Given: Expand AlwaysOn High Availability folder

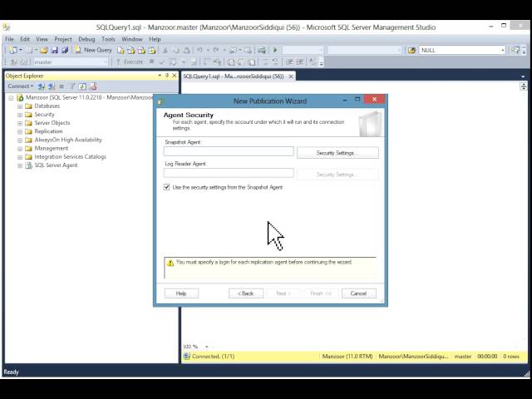Looking at the screenshot, I should click(20, 140).
